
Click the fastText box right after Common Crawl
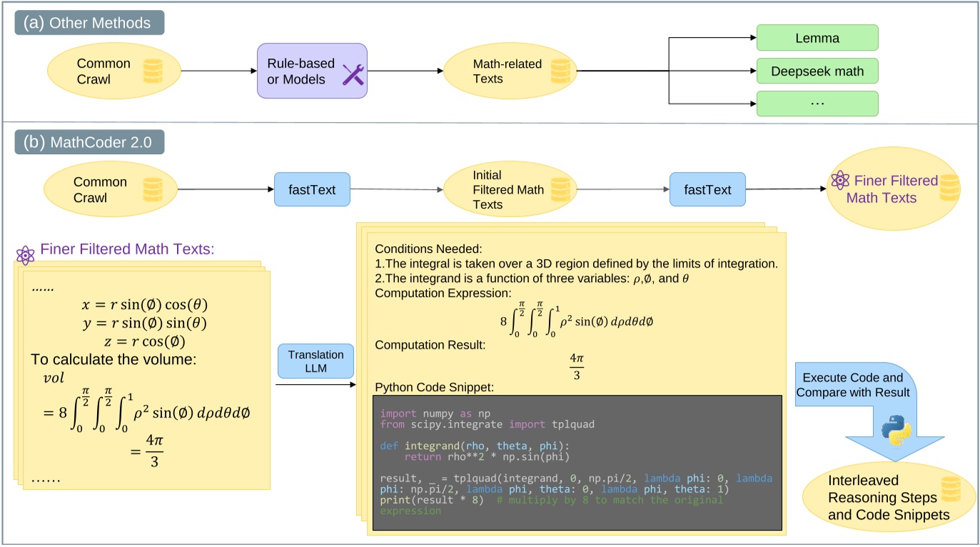coord(312,190)
